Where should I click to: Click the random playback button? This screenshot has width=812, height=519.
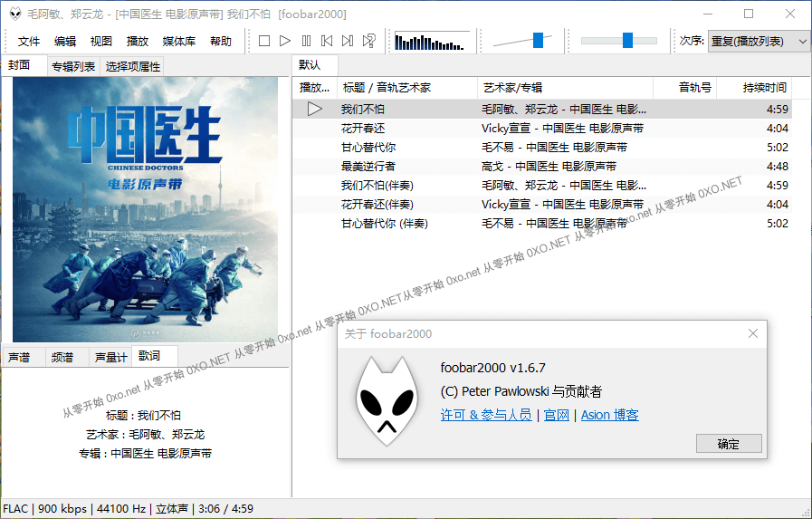tap(368, 41)
